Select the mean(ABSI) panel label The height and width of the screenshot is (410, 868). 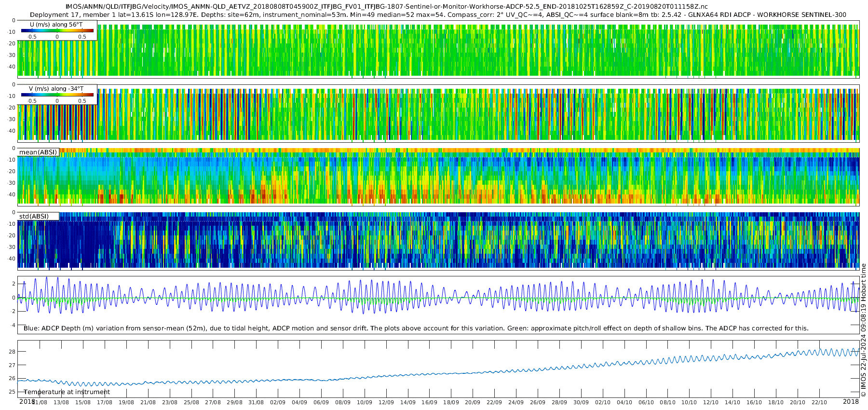click(x=38, y=152)
